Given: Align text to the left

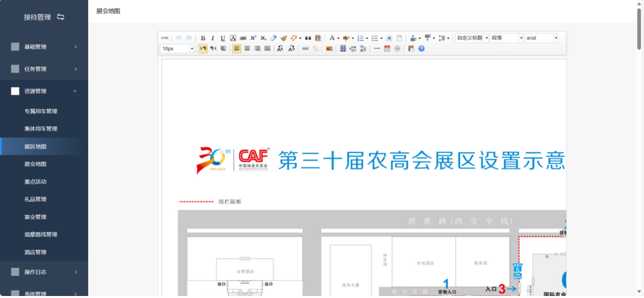Looking at the screenshot, I should (x=236, y=49).
